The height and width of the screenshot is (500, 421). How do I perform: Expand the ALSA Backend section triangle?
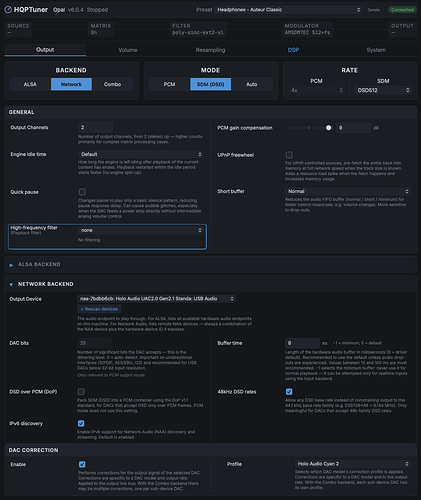point(11,265)
